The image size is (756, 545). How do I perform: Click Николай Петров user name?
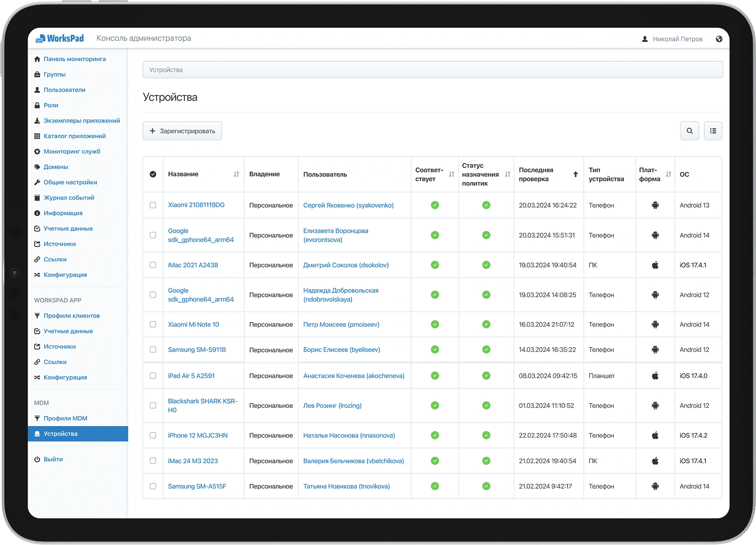click(x=678, y=39)
